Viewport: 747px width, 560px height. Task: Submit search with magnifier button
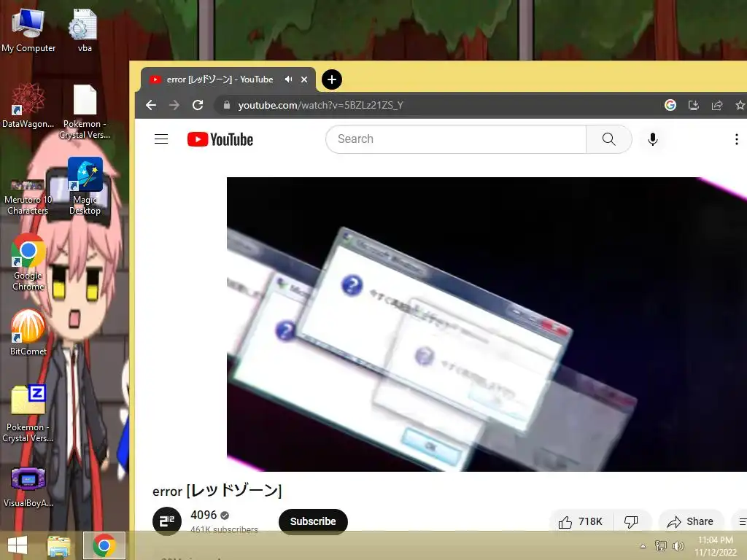[x=609, y=139]
